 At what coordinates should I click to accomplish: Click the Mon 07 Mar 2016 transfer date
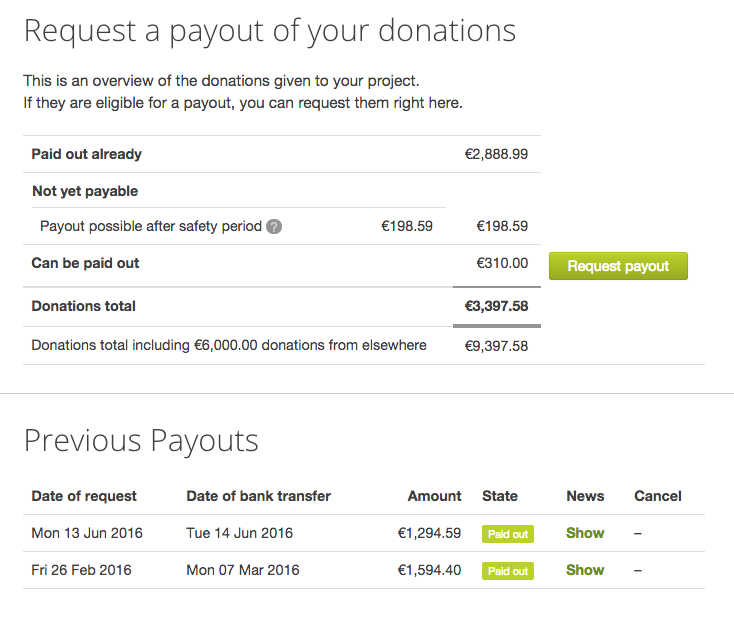click(x=242, y=570)
